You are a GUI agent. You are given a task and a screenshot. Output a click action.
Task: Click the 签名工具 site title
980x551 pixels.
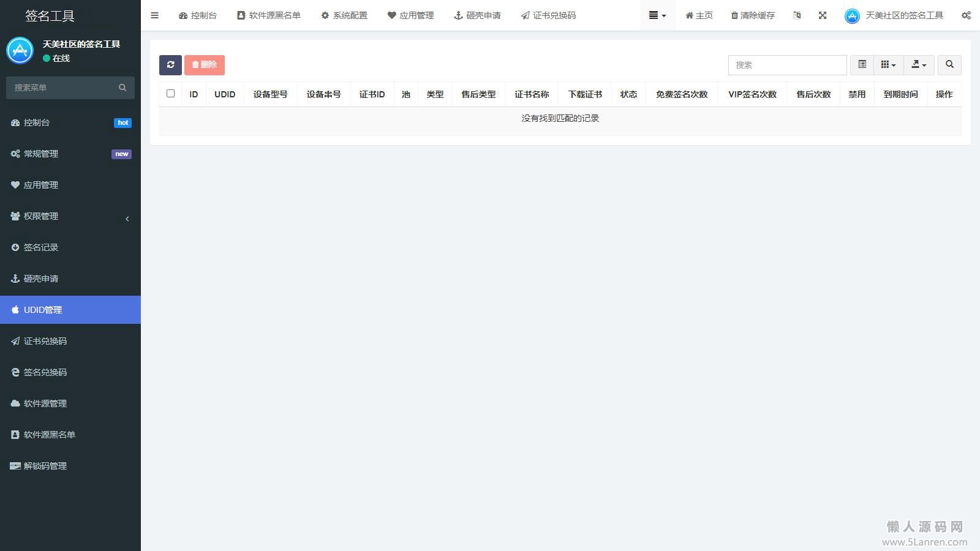pos(50,16)
